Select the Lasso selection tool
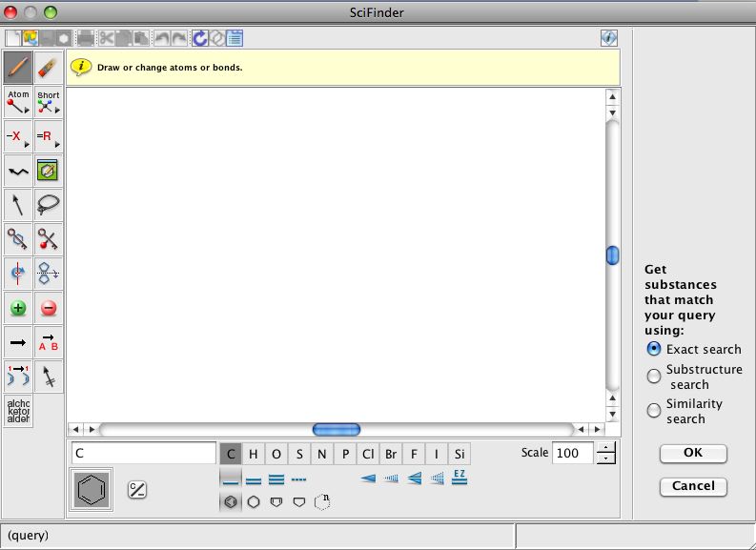 [x=49, y=205]
